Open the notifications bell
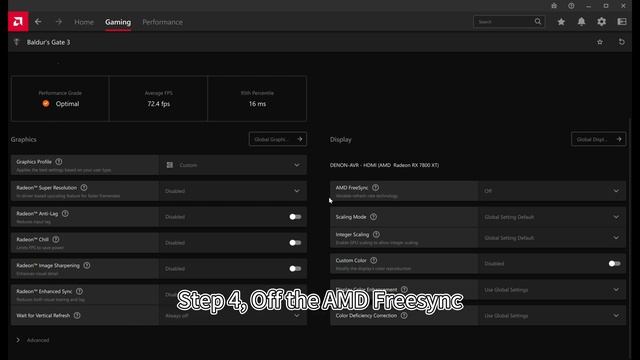 pyautogui.click(x=581, y=22)
